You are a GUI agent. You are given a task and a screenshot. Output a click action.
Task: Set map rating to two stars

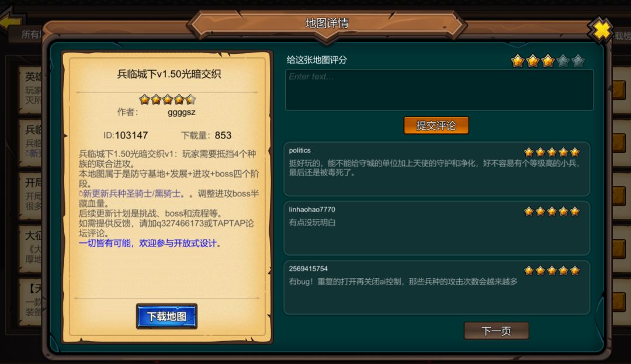coord(532,61)
